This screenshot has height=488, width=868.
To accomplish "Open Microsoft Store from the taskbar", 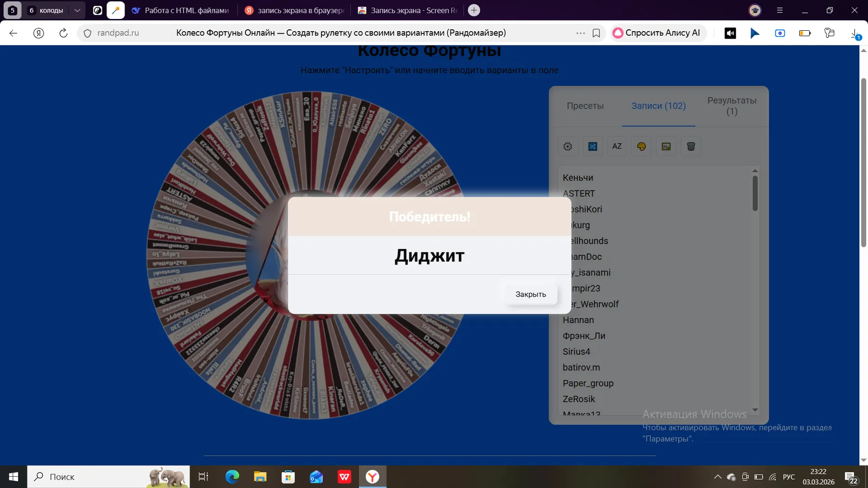I will tap(288, 477).
